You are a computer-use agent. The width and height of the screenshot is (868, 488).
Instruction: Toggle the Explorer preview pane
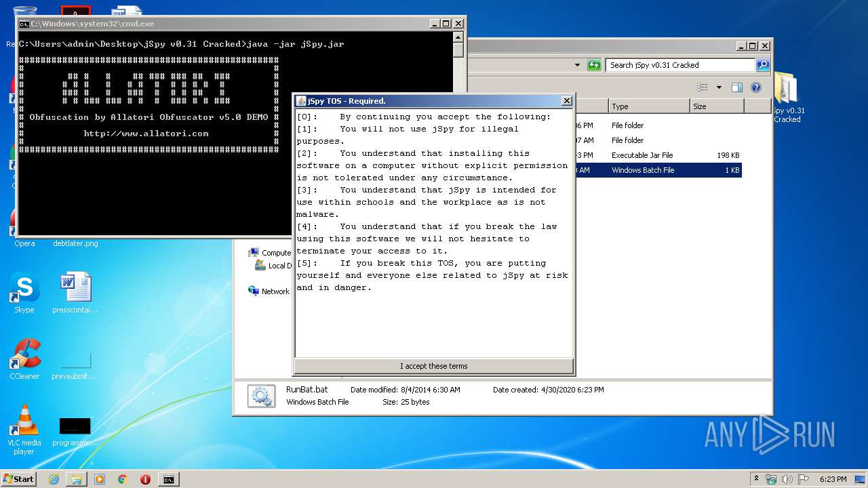pos(737,87)
